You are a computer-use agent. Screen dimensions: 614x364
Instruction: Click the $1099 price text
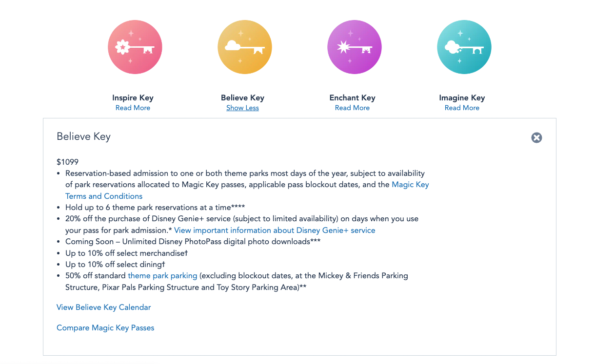click(x=67, y=162)
